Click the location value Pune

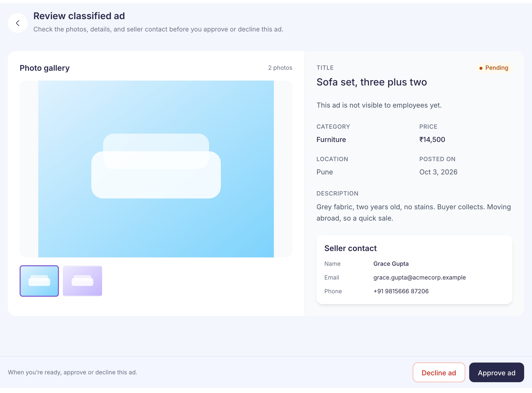tap(325, 172)
